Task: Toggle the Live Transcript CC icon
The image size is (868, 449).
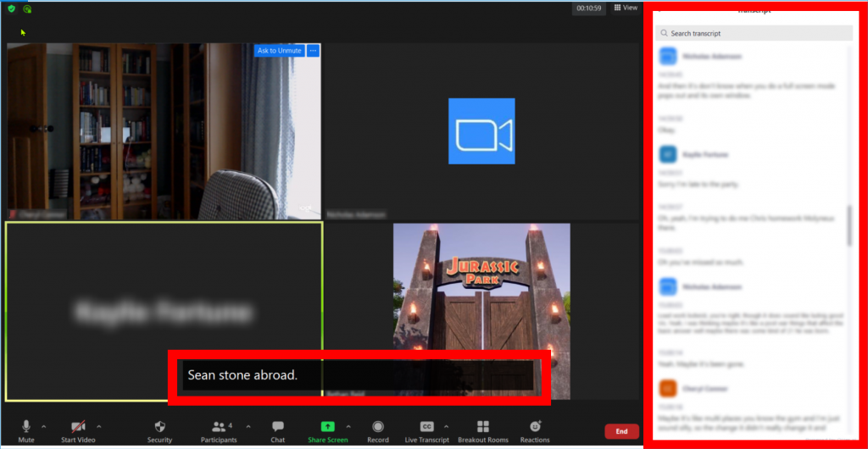Action: pos(427,426)
